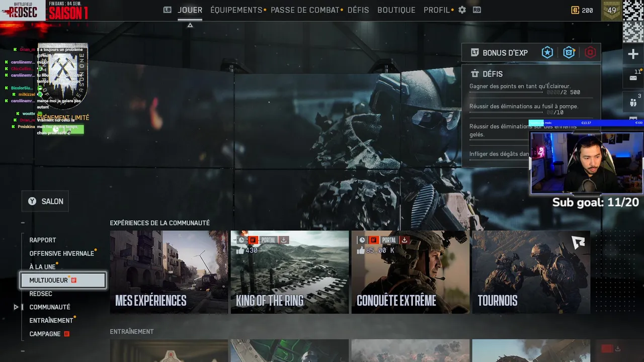The width and height of the screenshot is (644, 362).
Task: Click the fusil à pompe progress bar
Action: pos(506,113)
